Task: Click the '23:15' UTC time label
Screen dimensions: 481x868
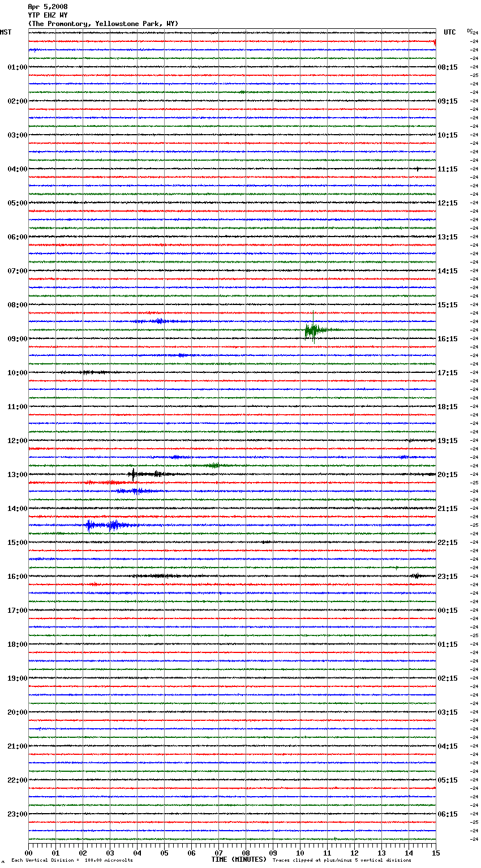Action: pyautogui.click(x=448, y=577)
